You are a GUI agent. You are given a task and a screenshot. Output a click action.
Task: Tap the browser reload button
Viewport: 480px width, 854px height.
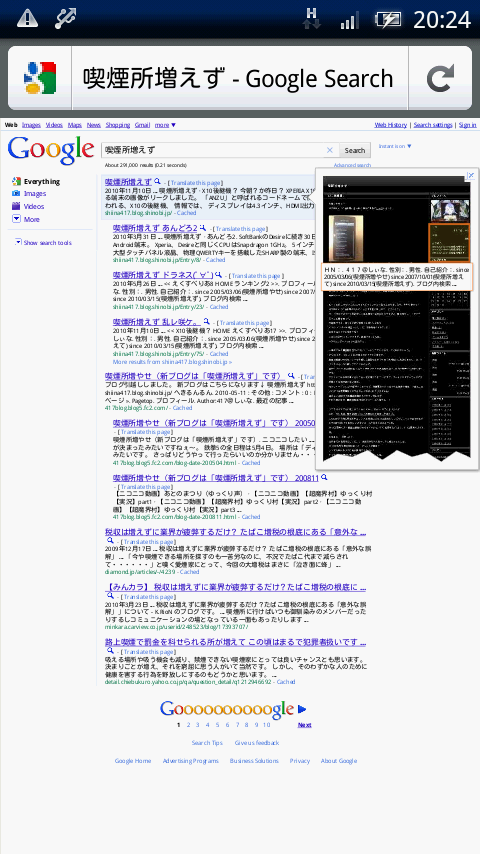coord(440,78)
